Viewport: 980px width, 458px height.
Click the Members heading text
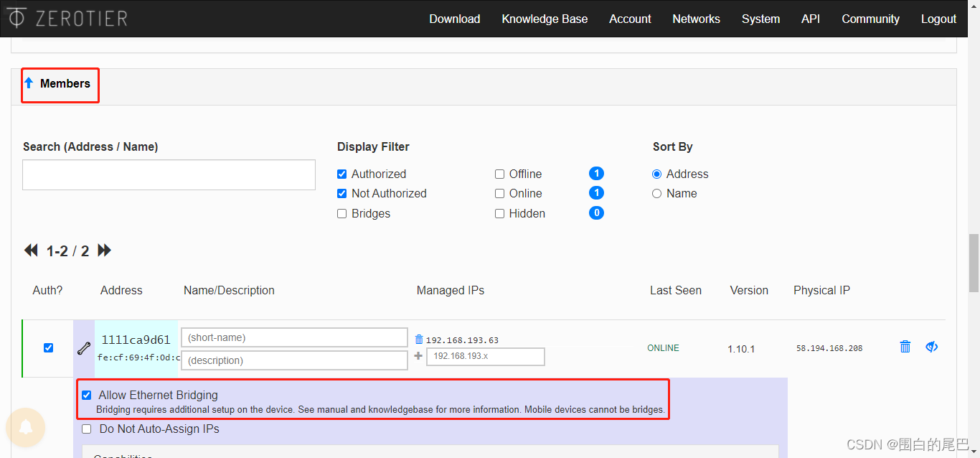pos(65,83)
